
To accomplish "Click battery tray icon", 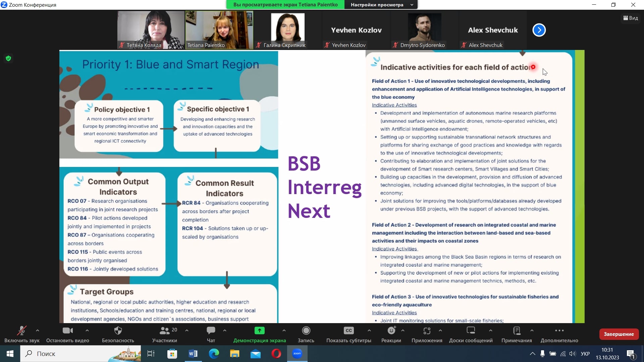I will (553, 354).
